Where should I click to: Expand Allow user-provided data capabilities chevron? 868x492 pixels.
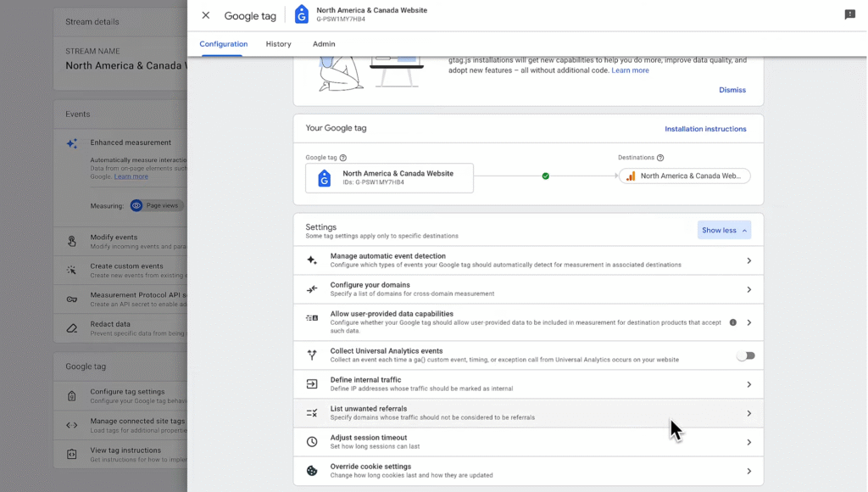click(x=749, y=322)
